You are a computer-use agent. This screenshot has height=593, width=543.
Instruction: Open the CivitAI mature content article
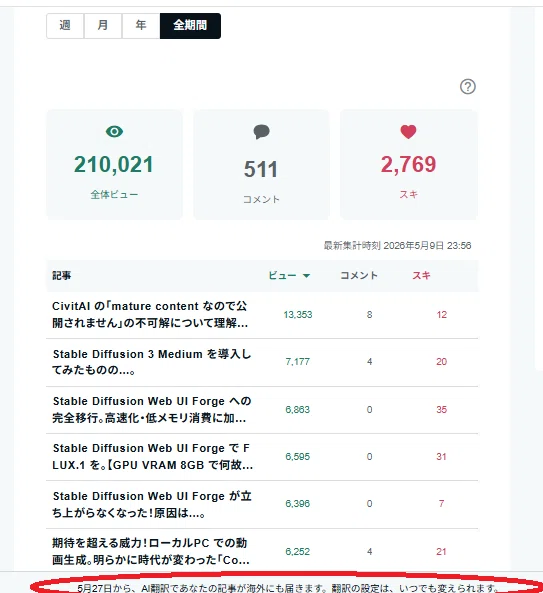pos(150,314)
